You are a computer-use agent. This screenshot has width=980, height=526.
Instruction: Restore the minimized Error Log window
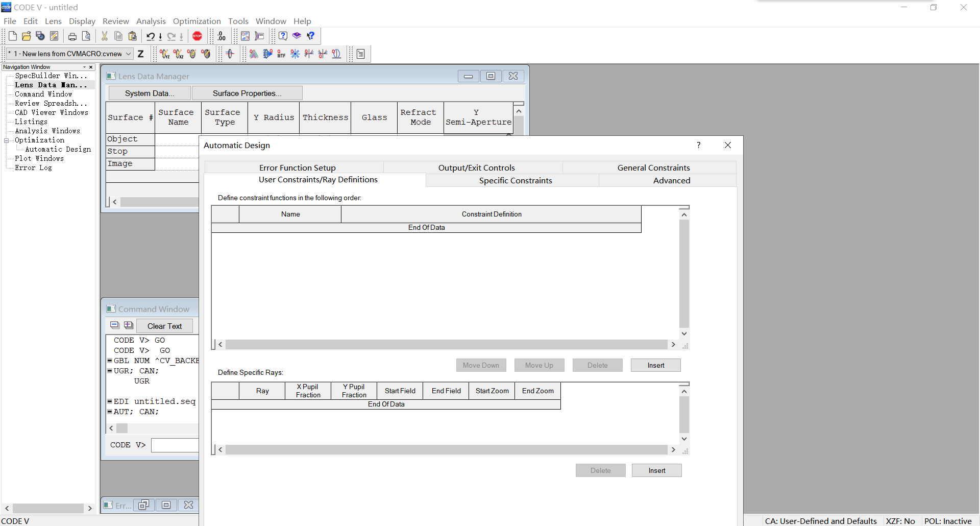[x=143, y=505]
